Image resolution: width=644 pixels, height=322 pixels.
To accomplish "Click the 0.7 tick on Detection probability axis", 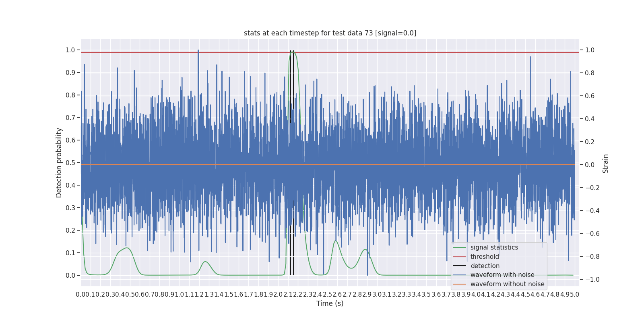I will [70, 118].
